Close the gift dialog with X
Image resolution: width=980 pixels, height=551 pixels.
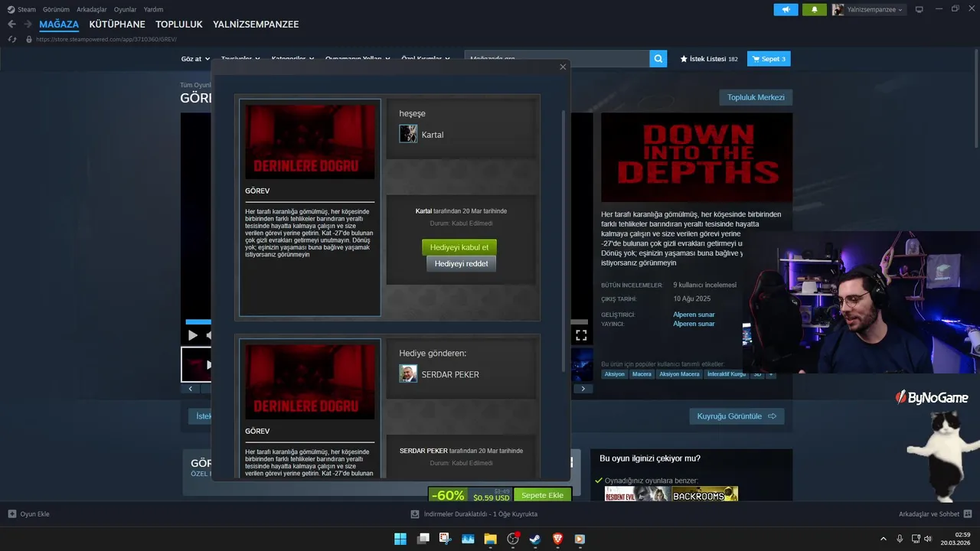pos(563,67)
